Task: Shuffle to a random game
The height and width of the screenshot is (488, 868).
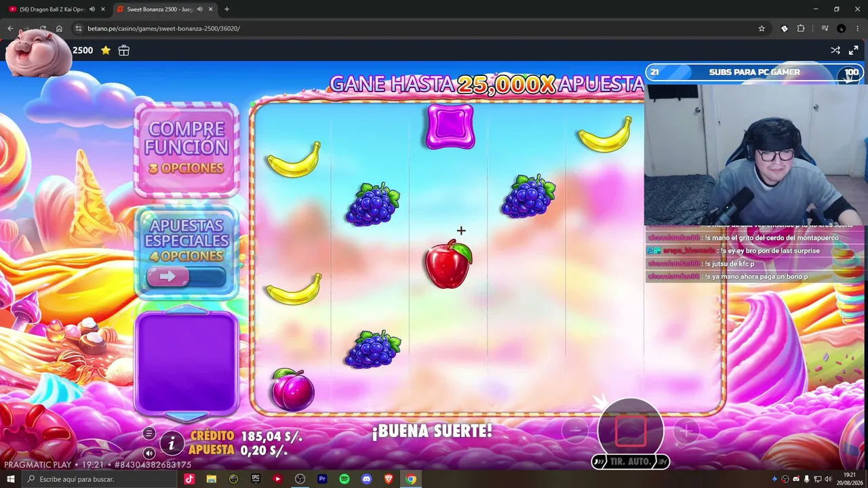Action: [835, 50]
